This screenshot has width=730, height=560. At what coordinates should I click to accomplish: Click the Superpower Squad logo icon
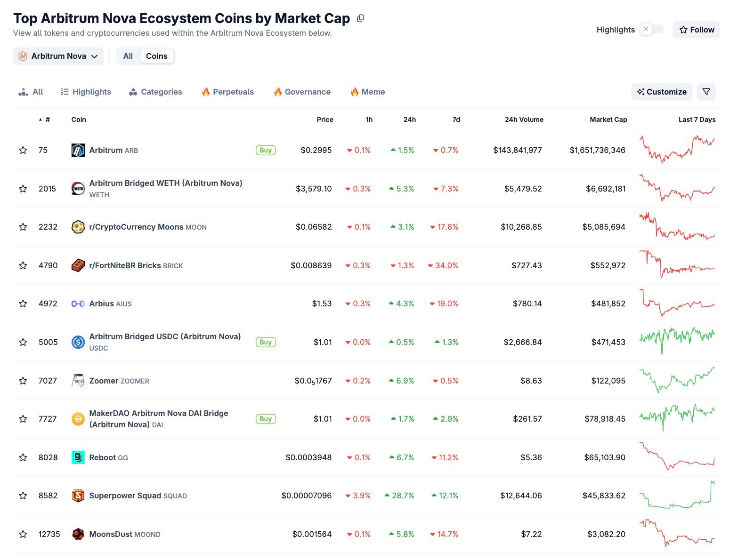pos(78,496)
